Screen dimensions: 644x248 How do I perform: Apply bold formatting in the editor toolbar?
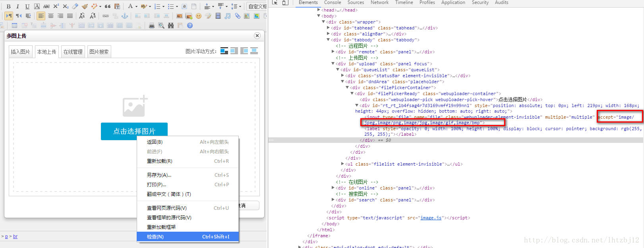(8, 6)
